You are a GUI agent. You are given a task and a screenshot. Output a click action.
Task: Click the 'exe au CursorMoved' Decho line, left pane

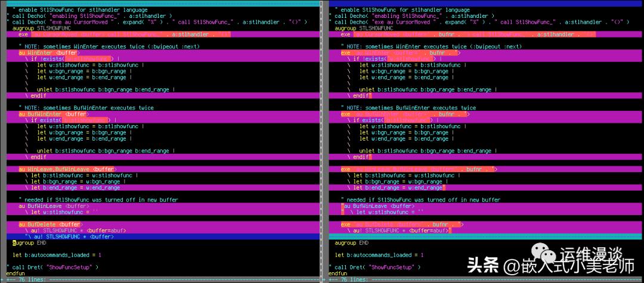tap(157, 22)
